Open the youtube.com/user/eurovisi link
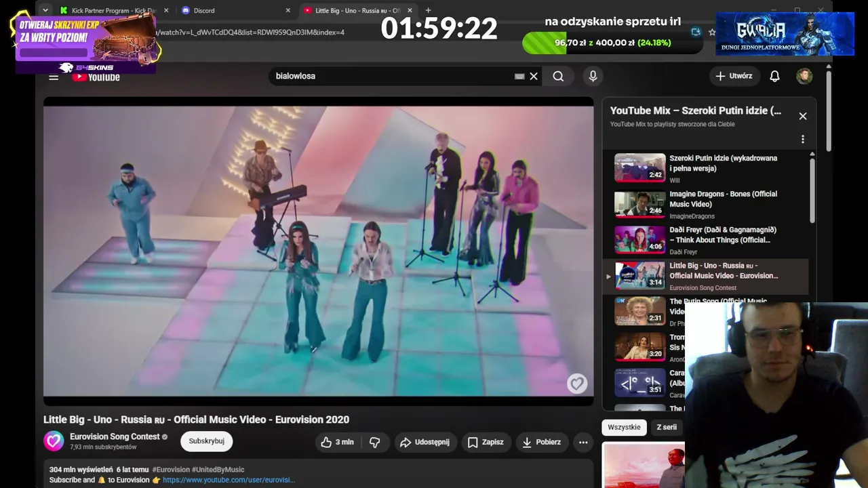This screenshot has width=868, height=488. (229, 480)
